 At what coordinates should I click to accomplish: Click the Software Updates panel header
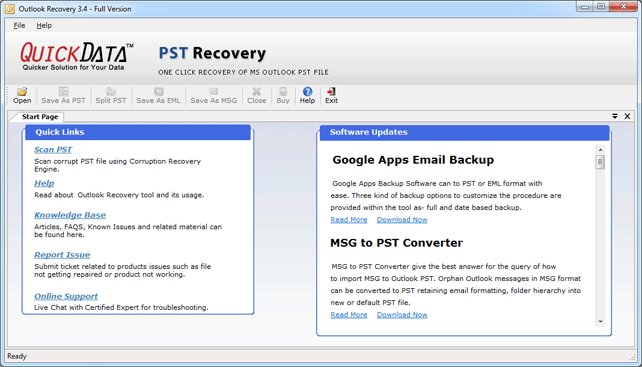click(464, 132)
